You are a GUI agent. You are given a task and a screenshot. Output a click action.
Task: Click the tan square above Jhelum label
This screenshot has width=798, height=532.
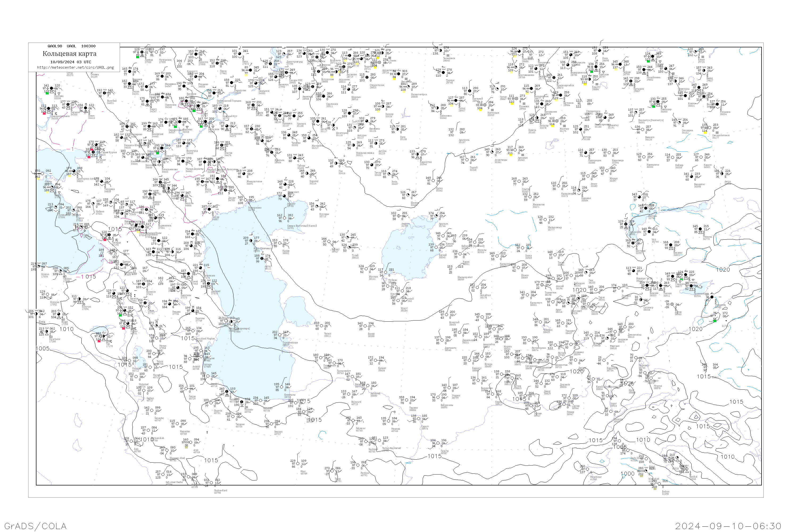[x=655, y=489]
